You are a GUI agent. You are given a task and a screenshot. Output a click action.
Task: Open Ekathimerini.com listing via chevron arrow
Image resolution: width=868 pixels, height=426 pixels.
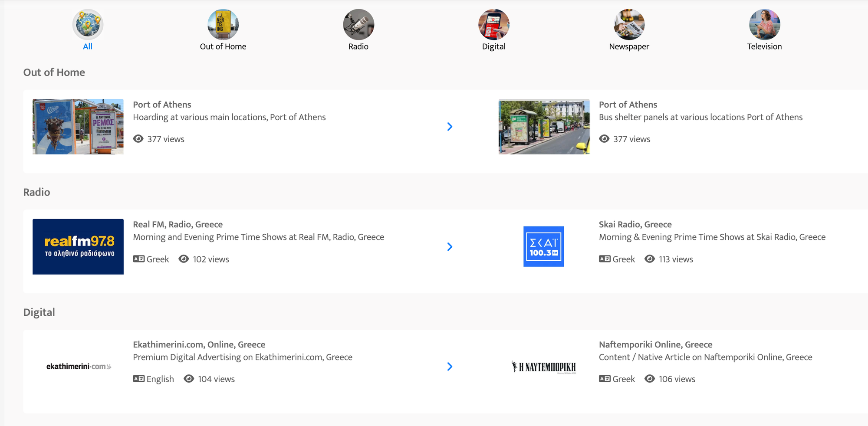450,367
